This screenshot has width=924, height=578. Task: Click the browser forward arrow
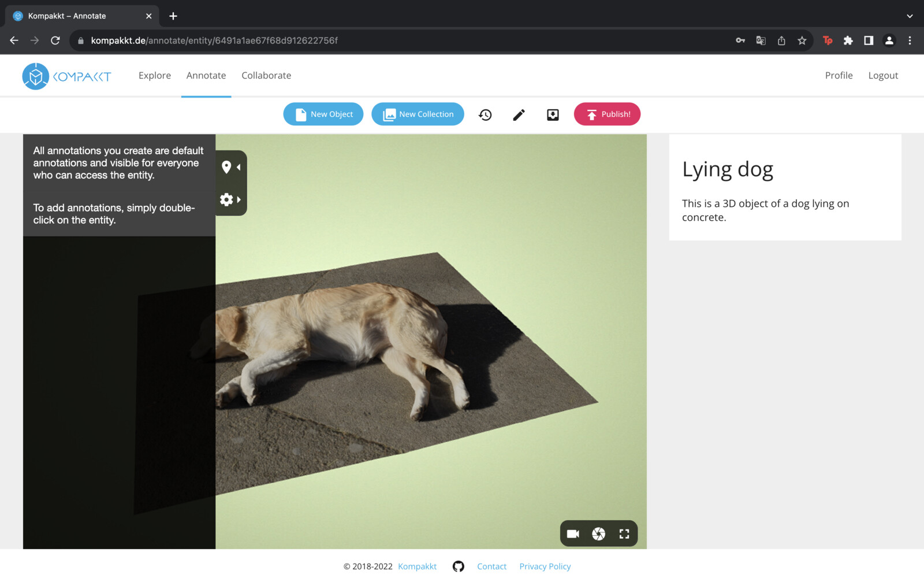(x=35, y=40)
